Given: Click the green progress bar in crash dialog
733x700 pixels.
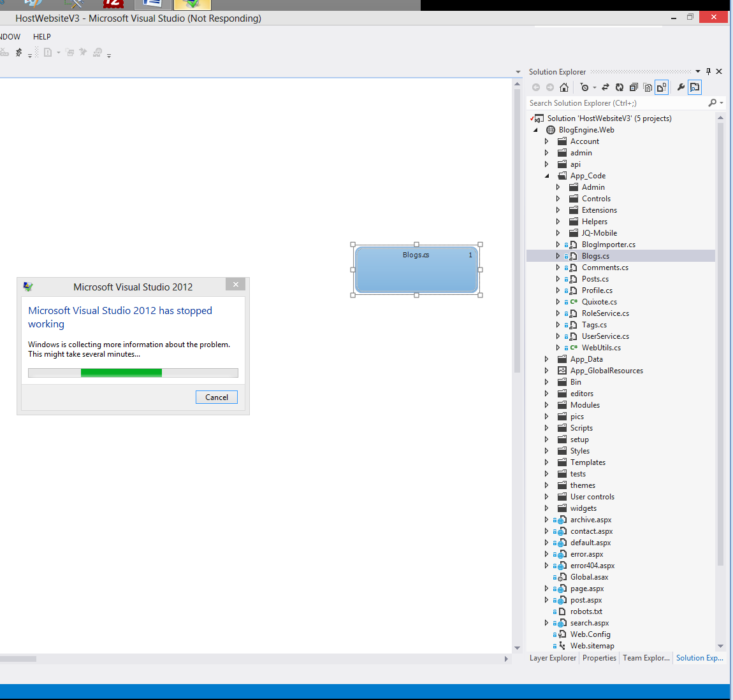Looking at the screenshot, I should [x=121, y=373].
